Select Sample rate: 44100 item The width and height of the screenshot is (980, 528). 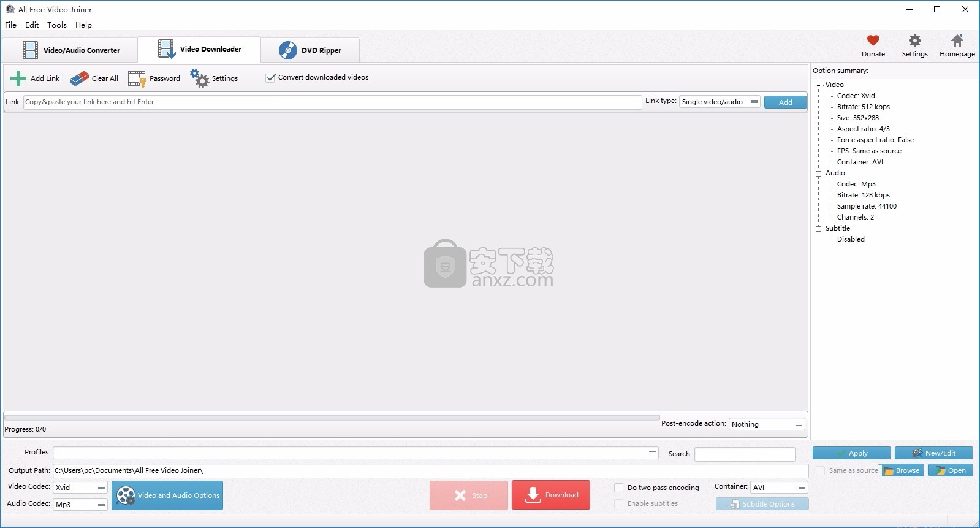[x=867, y=206]
